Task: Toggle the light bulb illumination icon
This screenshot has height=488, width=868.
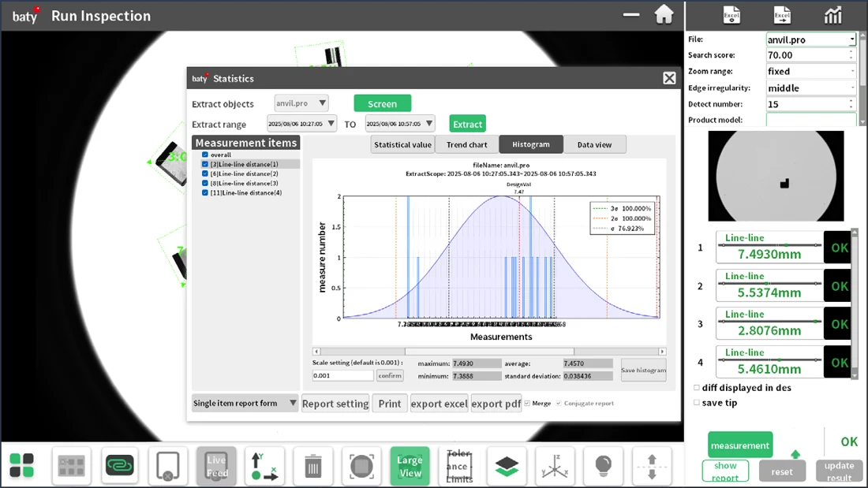Action: tap(603, 466)
